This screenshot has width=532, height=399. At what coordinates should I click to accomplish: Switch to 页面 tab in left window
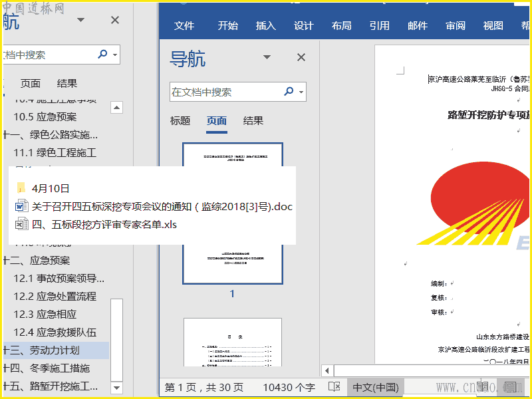pyautogui.click(x=30, y=84)
